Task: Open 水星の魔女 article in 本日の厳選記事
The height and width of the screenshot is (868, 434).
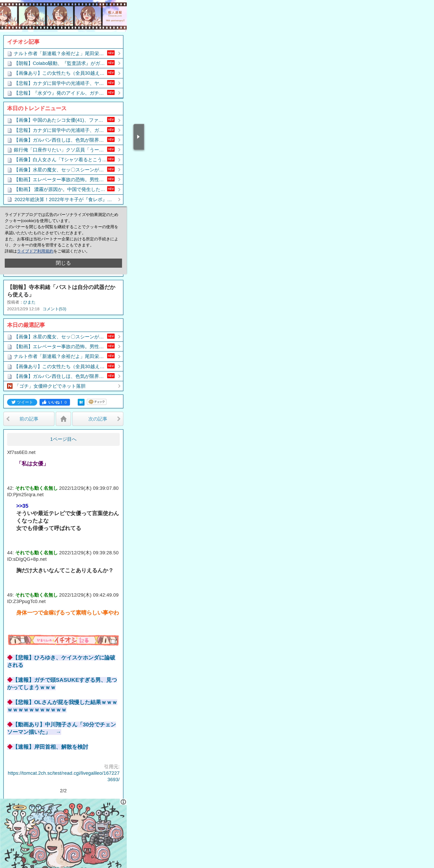Action: [x=63, y=337]
